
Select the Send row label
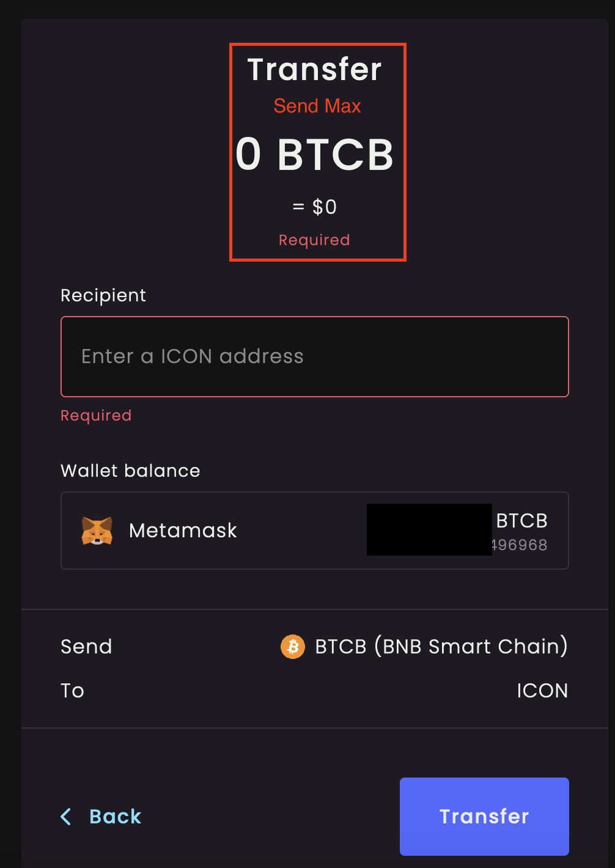[86, 647]
